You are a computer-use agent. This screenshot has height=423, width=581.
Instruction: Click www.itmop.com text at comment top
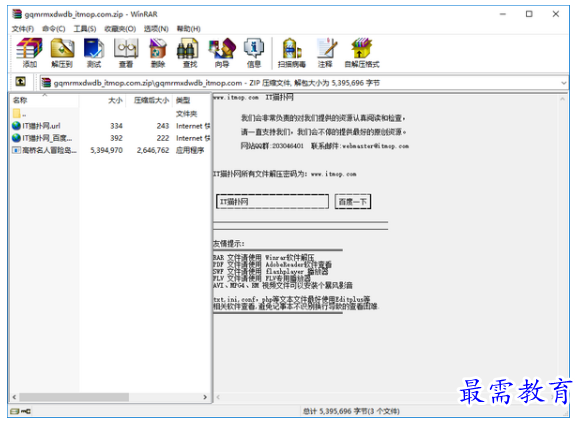tap(236, 97)
